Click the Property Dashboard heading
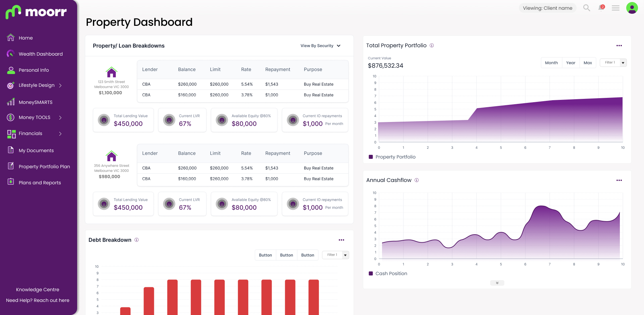 tap(139, 22)
